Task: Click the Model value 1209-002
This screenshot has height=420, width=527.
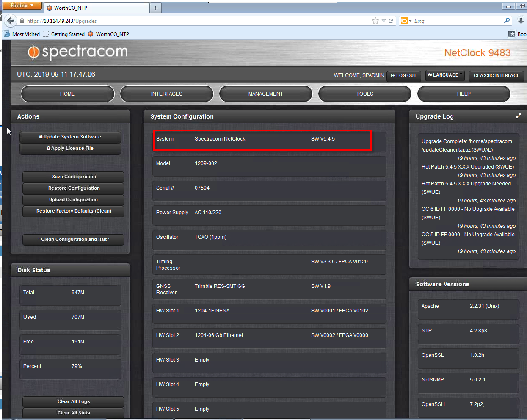Action: pyautogui.click(x=206, y=163)
